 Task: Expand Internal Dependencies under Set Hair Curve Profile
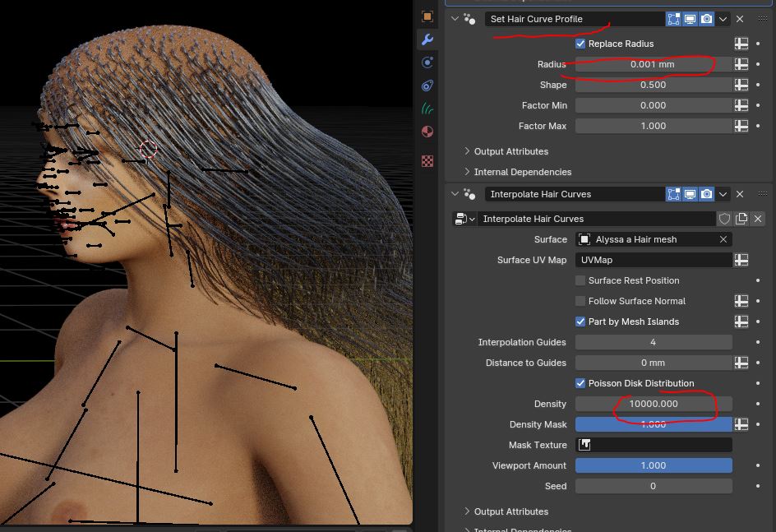tap(521, 172)
